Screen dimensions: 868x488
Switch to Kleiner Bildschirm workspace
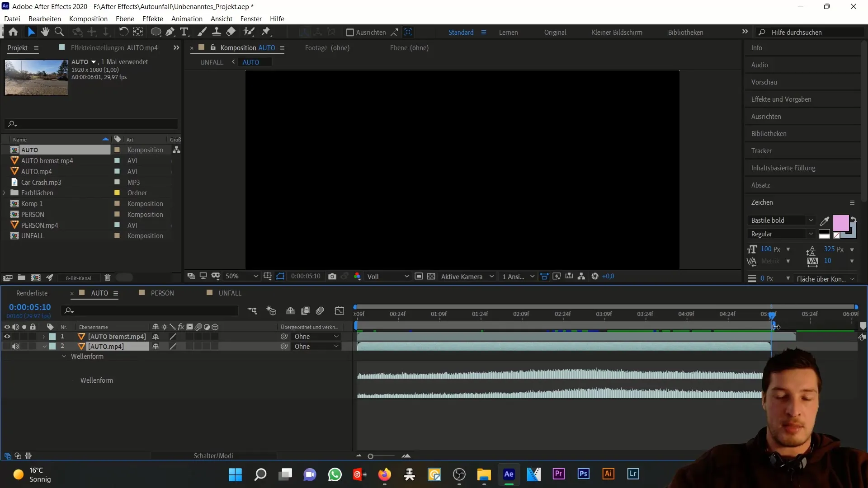tap(617, 33)
